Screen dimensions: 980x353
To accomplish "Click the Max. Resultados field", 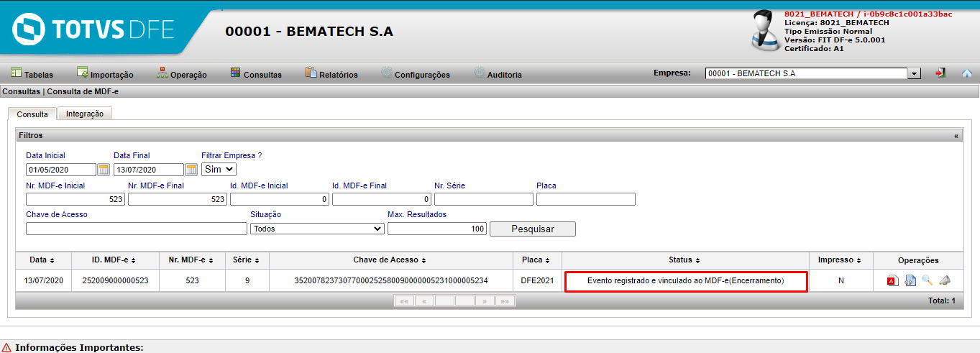I will [x=437, y=229].
